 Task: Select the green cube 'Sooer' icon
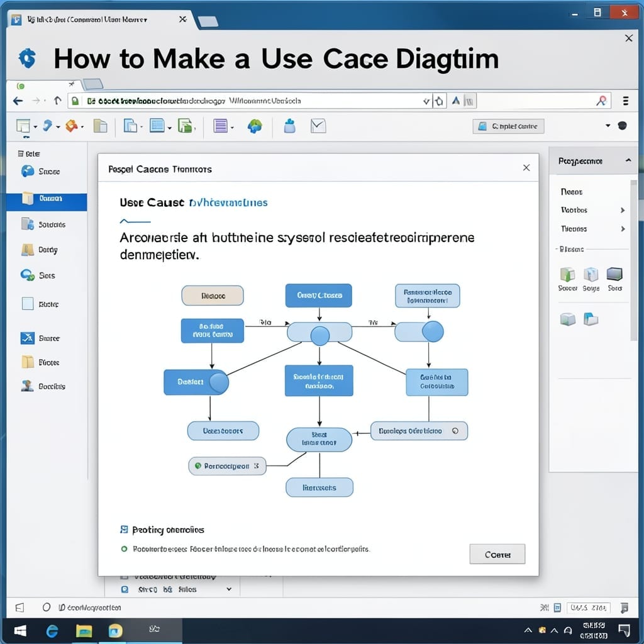click(568, 274)
